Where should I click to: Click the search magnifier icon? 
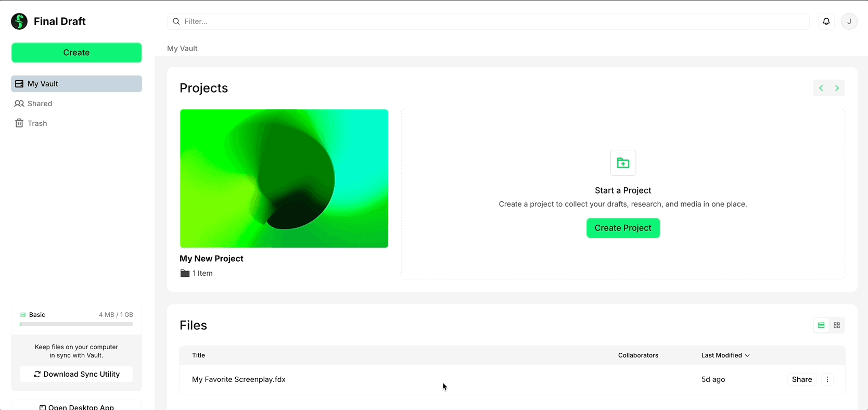(x=176, y=21)
